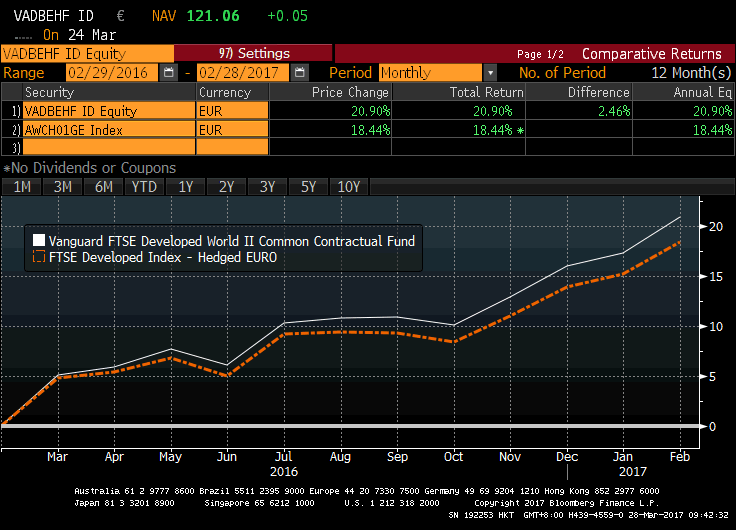Edit the end date 02/28/2017 field
The image size is (736, 530).
[x=243, y=73]
